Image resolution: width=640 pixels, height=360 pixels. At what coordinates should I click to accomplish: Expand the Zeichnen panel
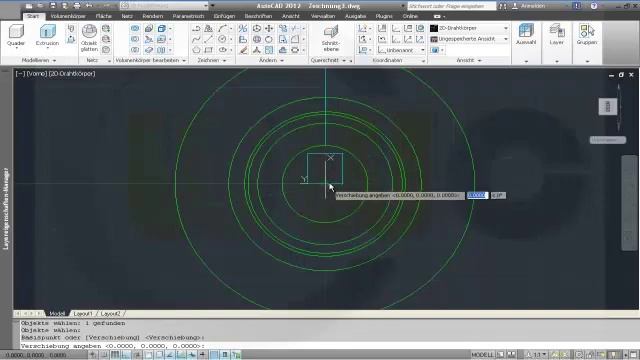pos(211,60)
